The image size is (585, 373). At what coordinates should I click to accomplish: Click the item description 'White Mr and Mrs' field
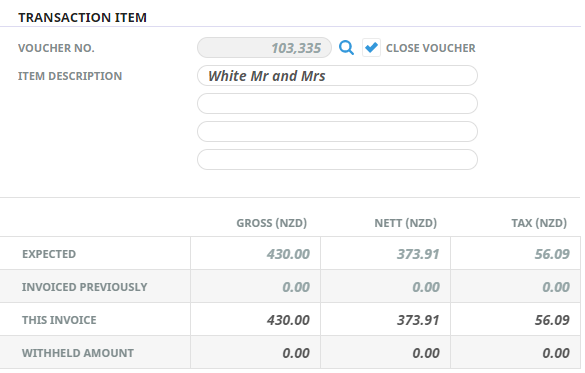(337, 76)
